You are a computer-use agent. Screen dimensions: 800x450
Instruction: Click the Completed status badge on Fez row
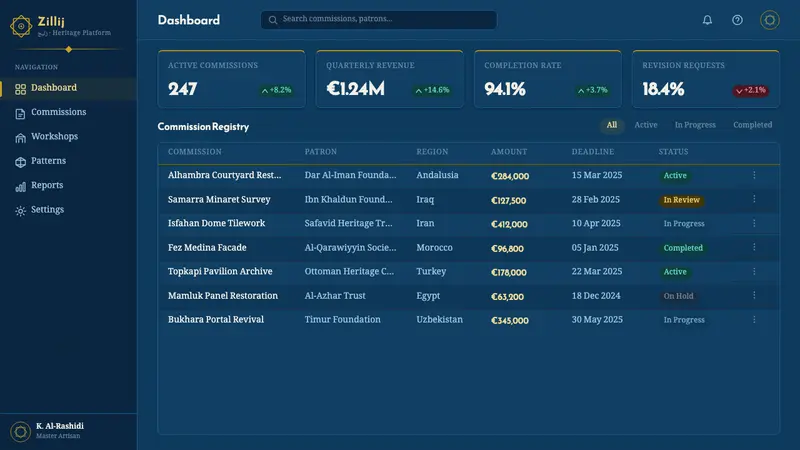(683, 248)
